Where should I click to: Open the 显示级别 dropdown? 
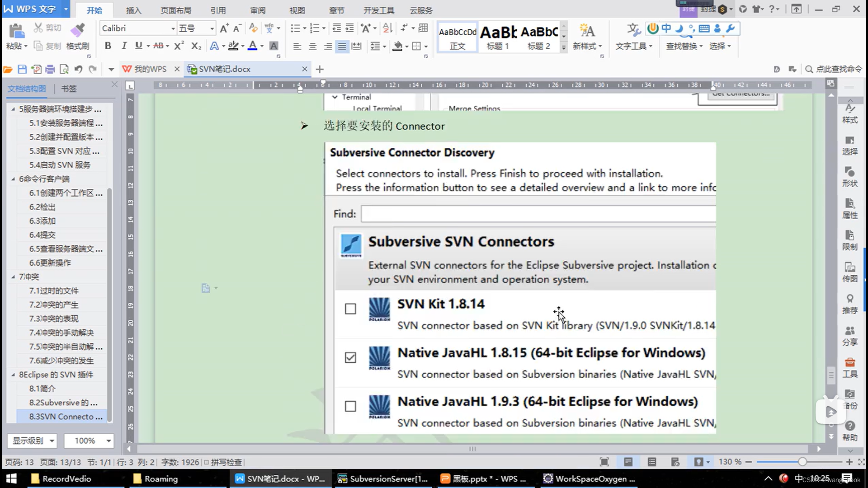point(32,441)
